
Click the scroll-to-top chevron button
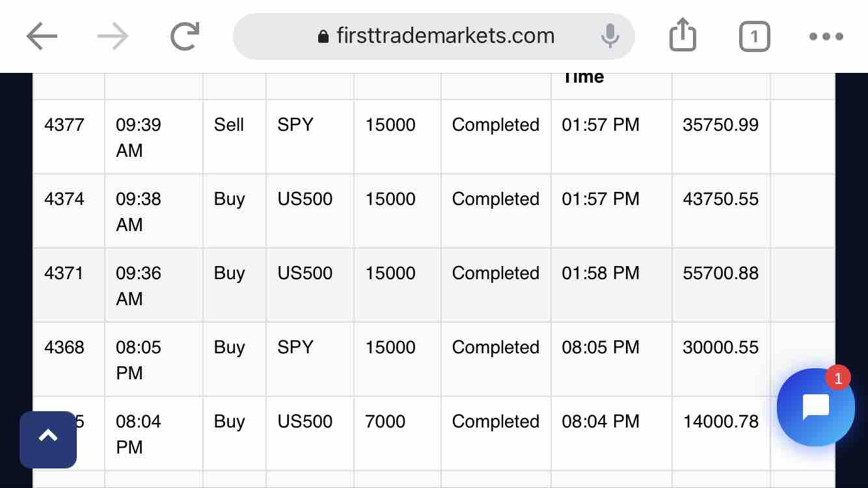48,439
